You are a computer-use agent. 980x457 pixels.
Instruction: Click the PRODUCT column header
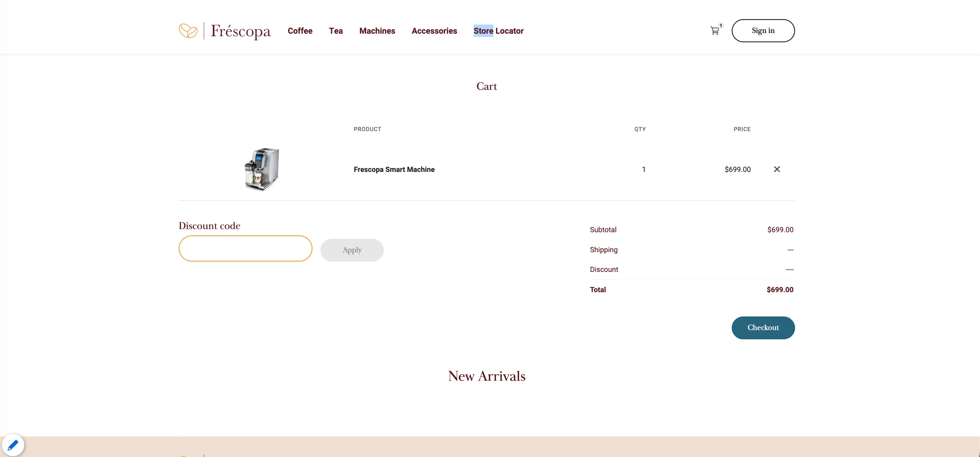point(367,129)
